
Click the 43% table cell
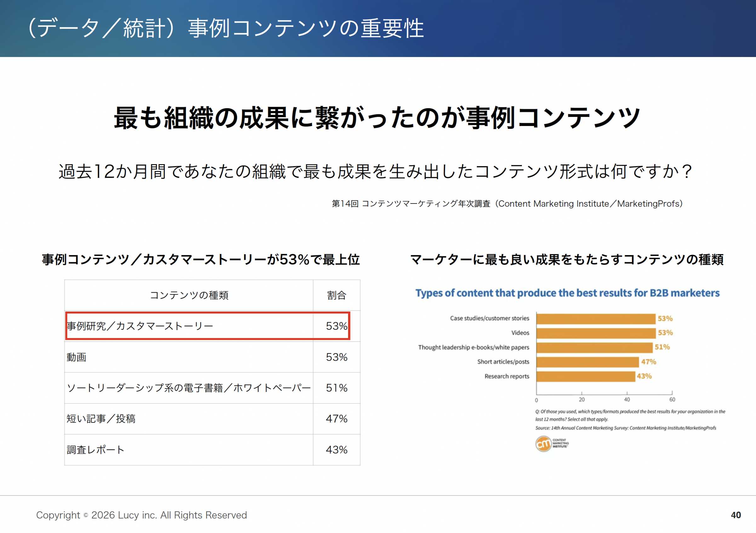coord(336,450)
